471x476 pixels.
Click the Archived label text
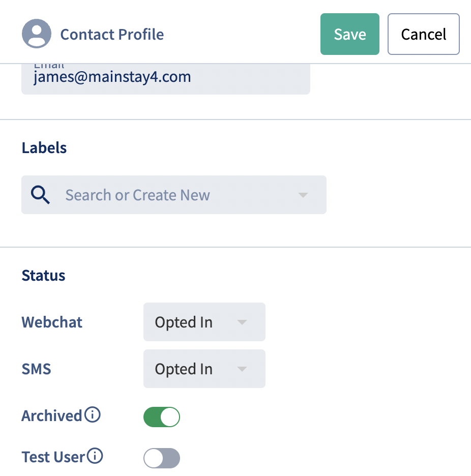pos(51,415)
